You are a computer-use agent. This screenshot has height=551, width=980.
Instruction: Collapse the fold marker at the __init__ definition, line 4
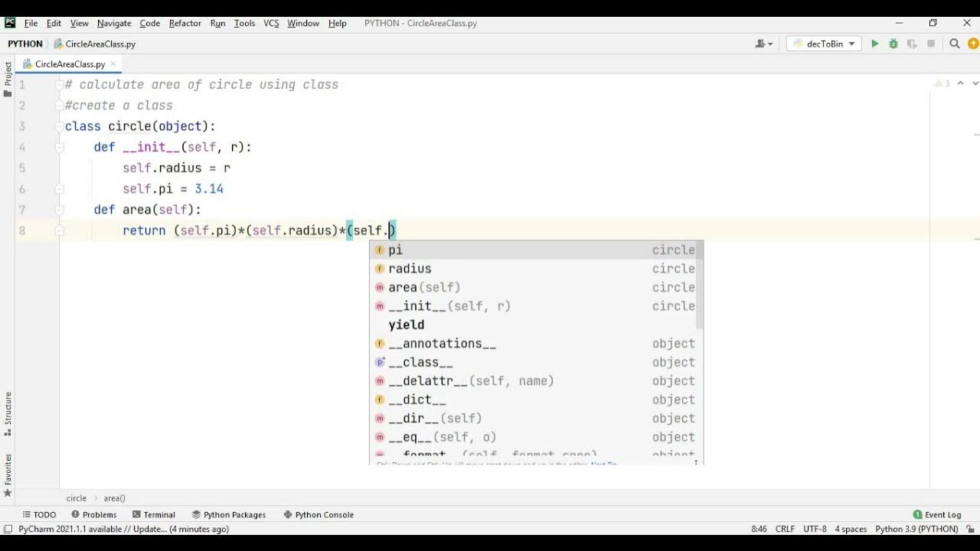click(59, 147)
